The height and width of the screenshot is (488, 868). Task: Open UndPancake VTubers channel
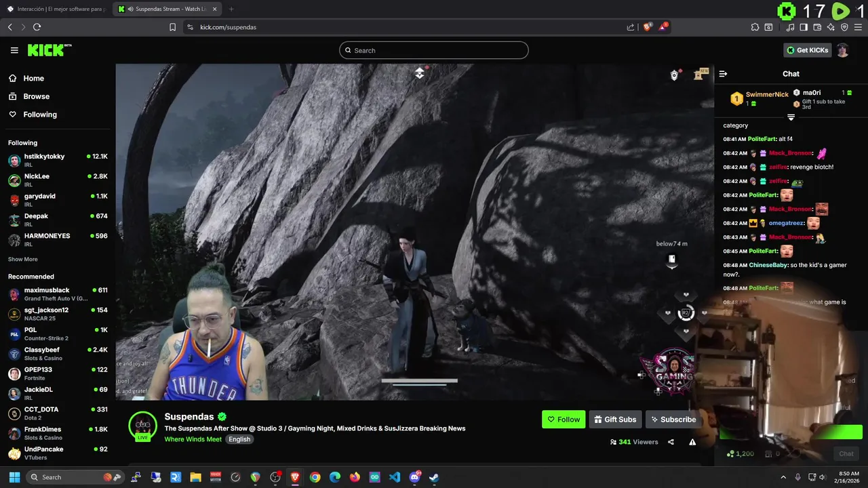[58, 453]
